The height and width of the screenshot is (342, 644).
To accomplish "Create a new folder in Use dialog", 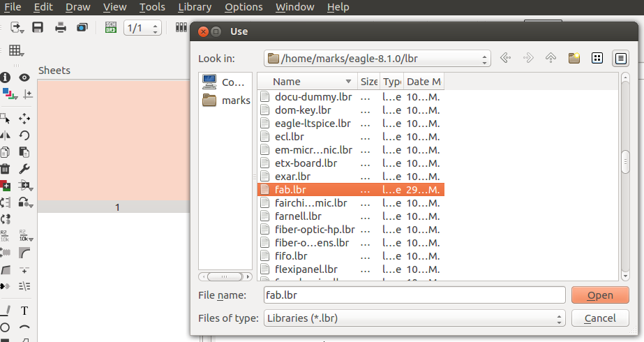I will pyautogui.click(x=574, y=58).
